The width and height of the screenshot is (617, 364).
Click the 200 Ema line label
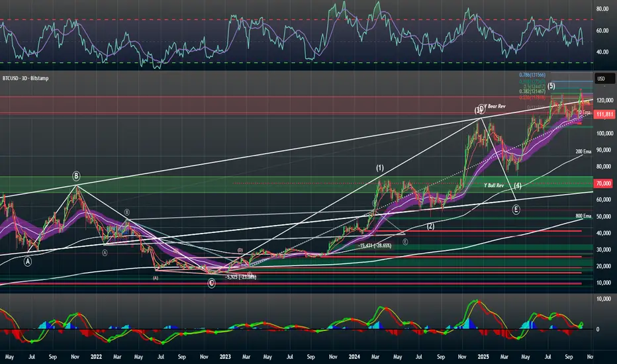coord(583,152)
